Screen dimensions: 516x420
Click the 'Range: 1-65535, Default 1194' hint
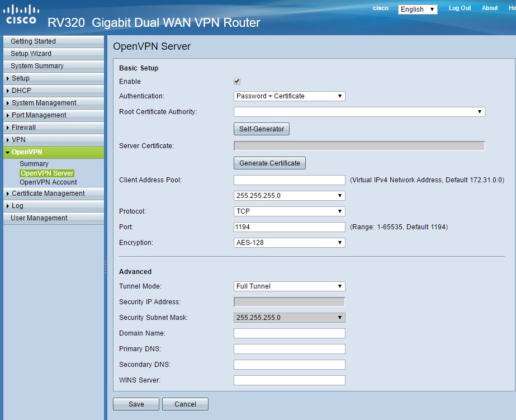pos(399,227)
